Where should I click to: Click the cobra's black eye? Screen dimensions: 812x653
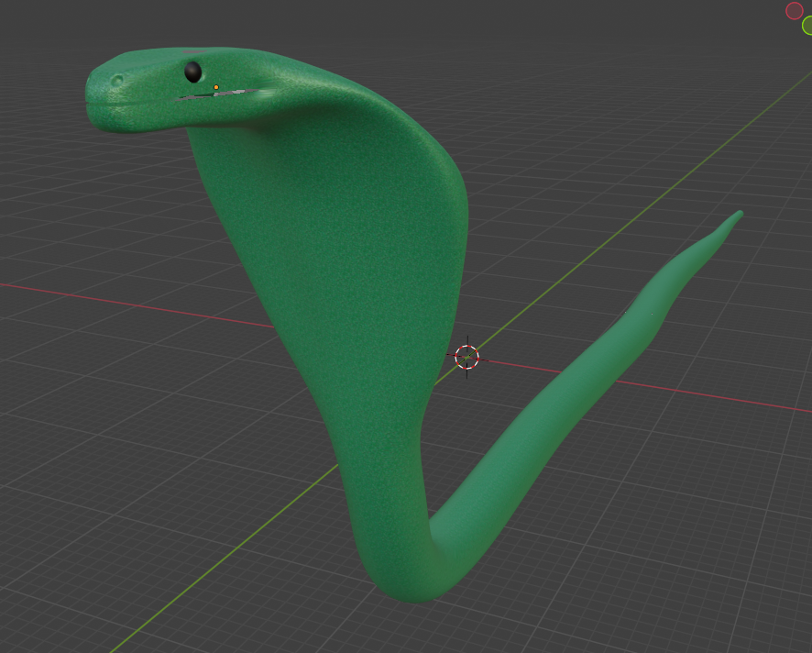pos(193,72)
